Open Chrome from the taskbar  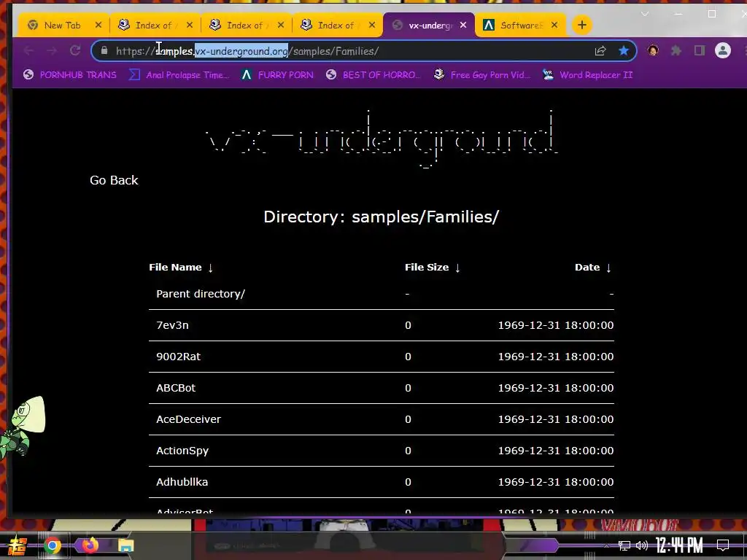click(53, 545)
